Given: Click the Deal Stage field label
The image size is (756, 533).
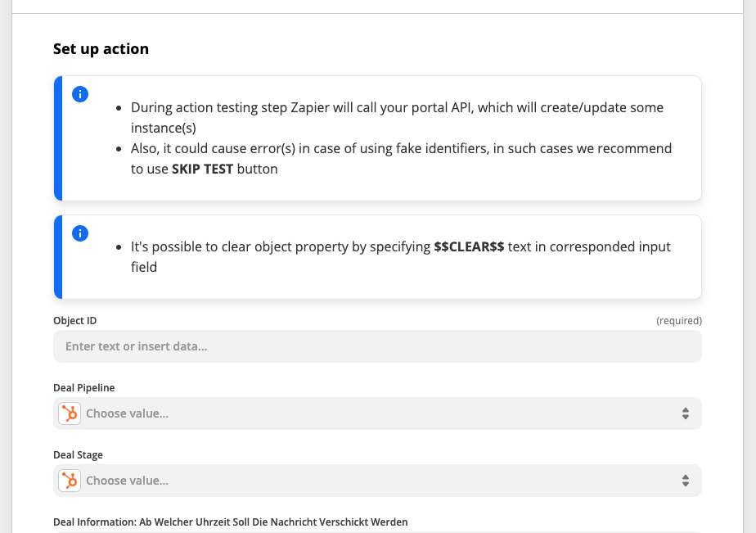Looking at the screenshot, I should (78, 455).
